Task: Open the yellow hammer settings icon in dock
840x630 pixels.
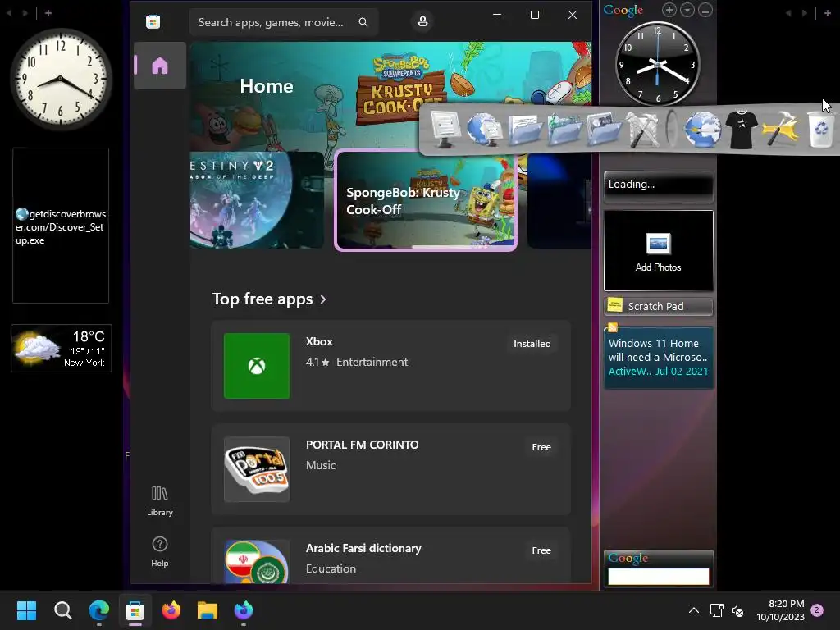Action: point(781,129)
